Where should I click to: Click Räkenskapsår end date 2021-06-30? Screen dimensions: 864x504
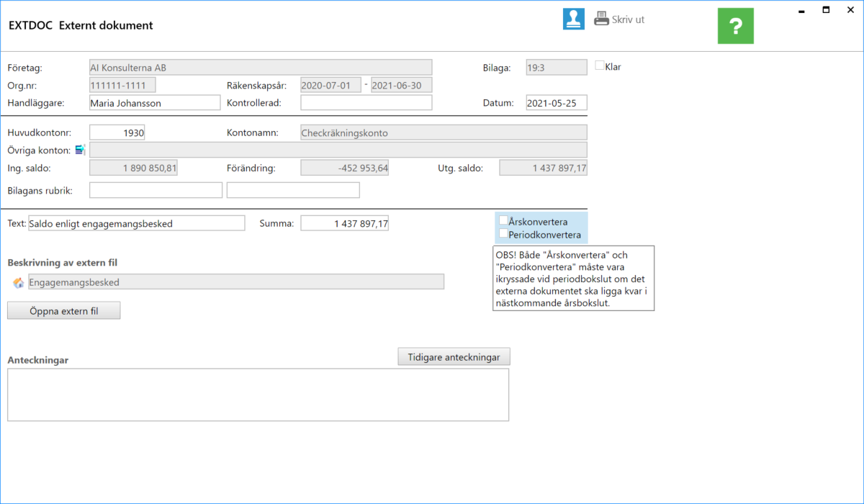tap(401, 85)
